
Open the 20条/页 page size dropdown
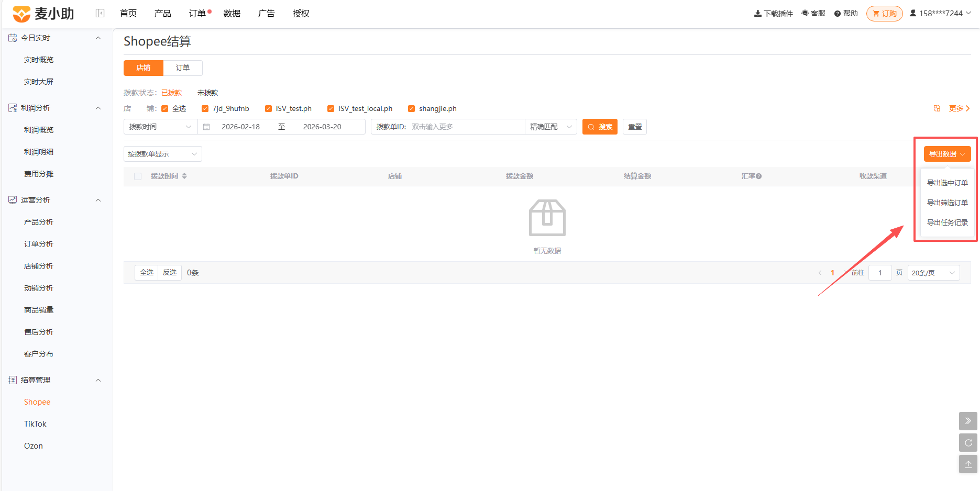pyautogui.click(x=933, y=273)
